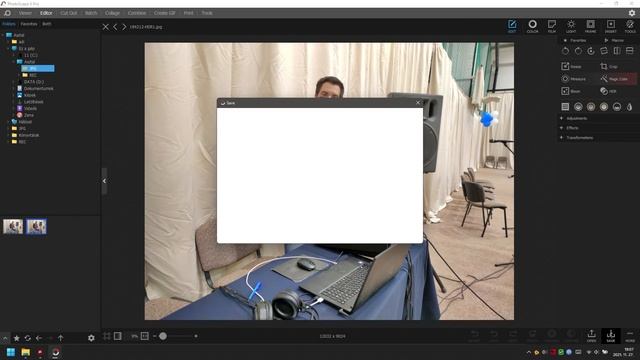This screenshot has width=640, height=360.
Task: Open the INSERT tab icon
Action: pos(611,26)
